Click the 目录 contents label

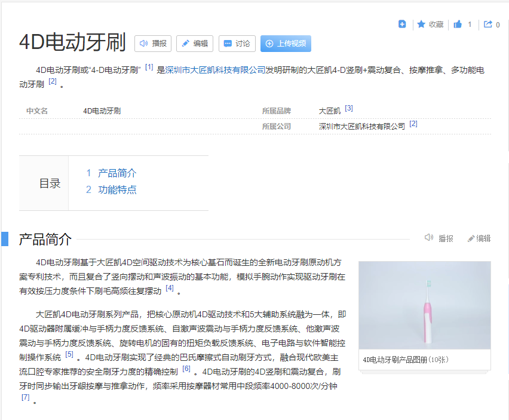[50, 183]
